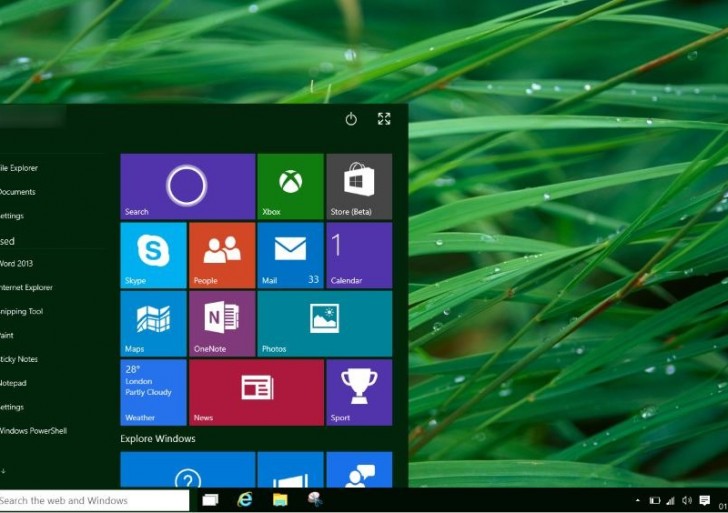Launch Sticky Notes from Start list

[x=19, y=359]
